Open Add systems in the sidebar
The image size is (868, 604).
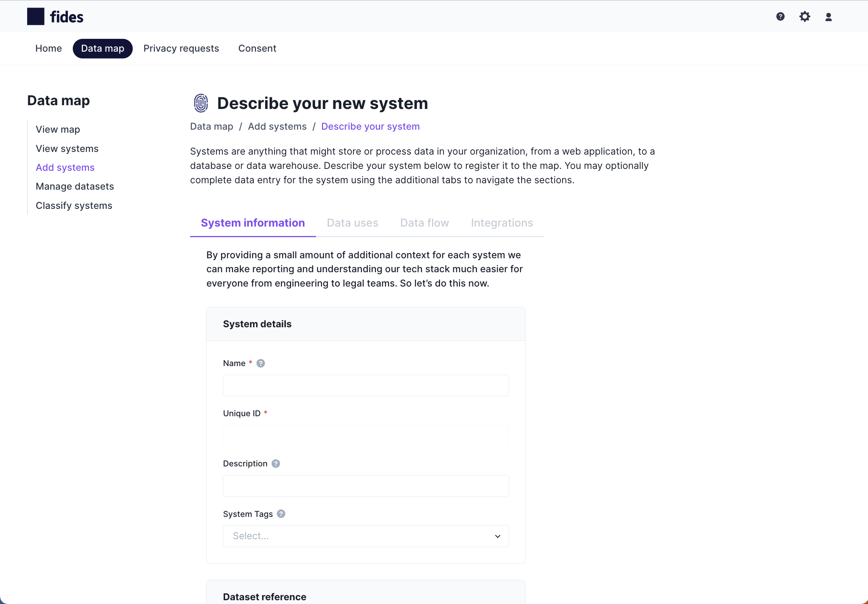(65, 167)
